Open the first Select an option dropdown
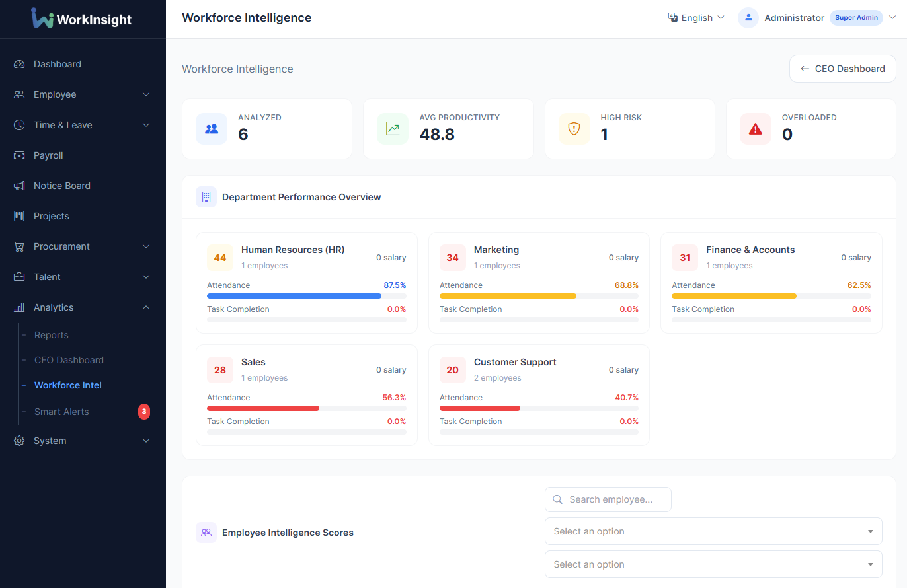 713,531
